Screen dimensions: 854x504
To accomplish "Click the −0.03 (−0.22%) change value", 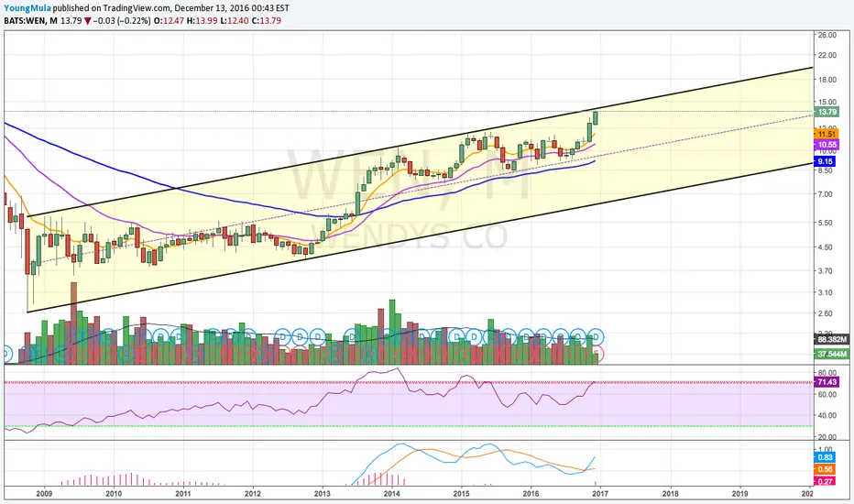I will pos(122,21).
